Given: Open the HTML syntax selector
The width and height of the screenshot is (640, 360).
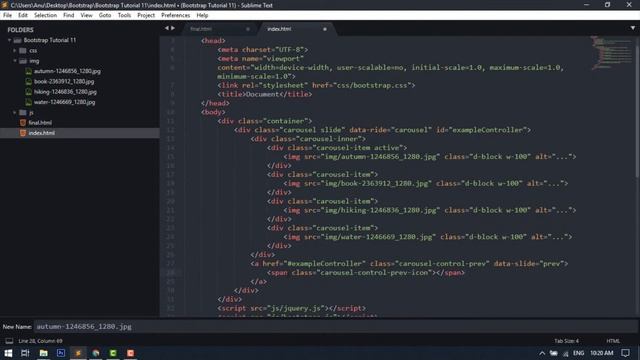Looking at the screenshot, I should tap(613, 341).
